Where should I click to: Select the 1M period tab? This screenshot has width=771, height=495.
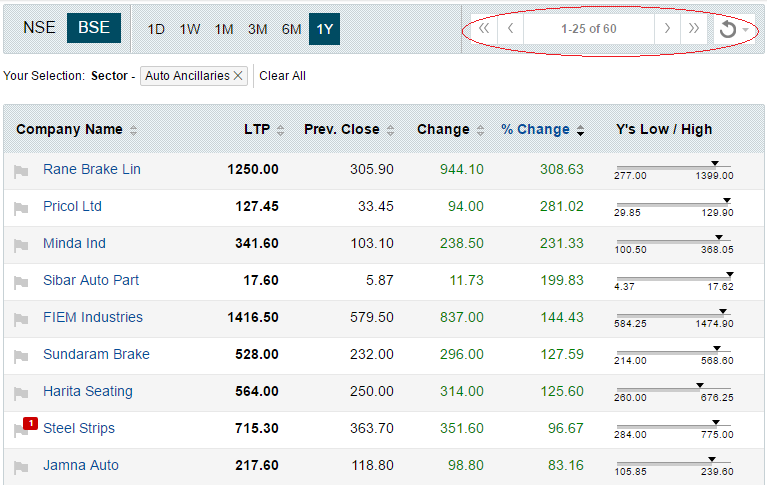pos(224,29)
